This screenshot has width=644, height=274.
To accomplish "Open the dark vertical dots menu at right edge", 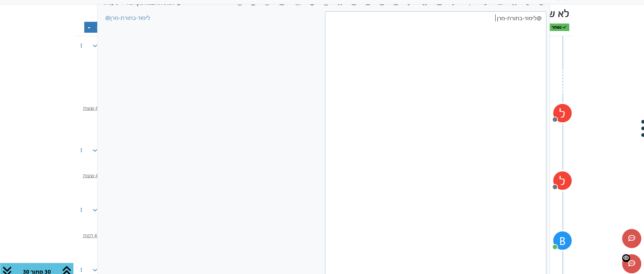I will pos(642,128).
